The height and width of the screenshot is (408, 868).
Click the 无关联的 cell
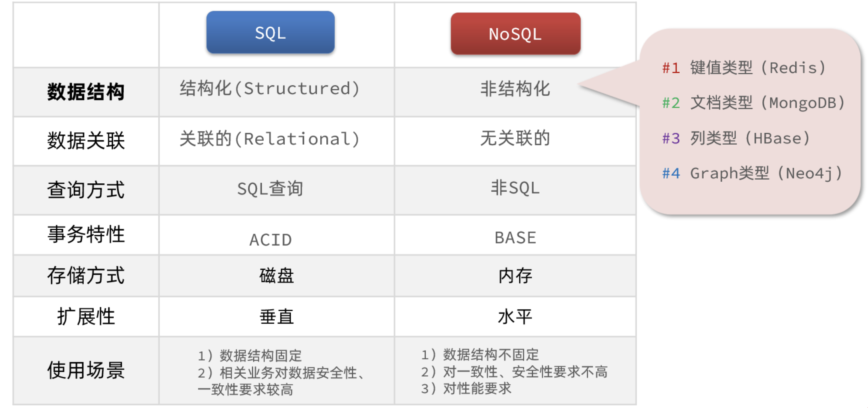tap(515, 141)
